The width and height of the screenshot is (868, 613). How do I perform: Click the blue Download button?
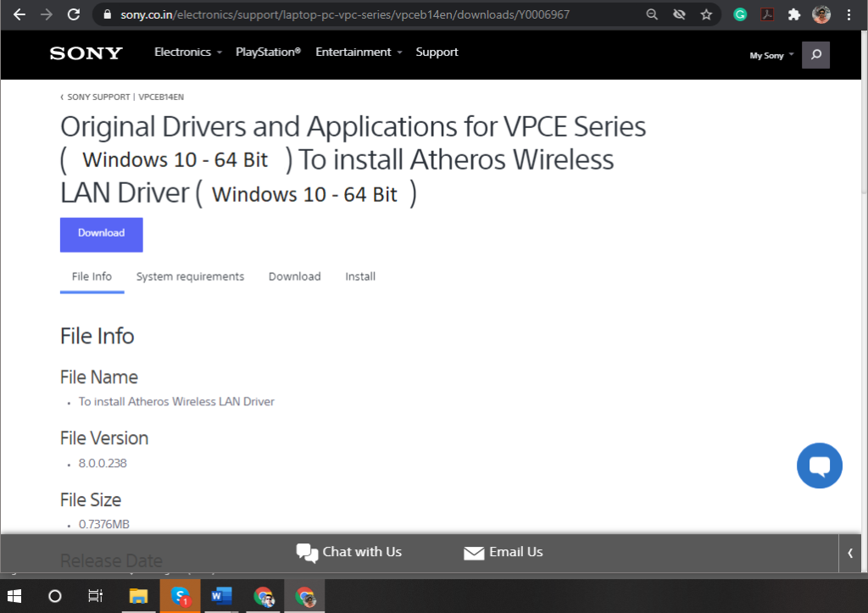[101, 234]
